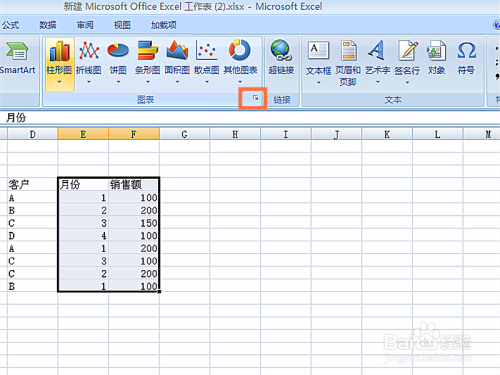Expand the pie chart dropdown arrow
The height and width of the screenshot is (375, 500).
(118, 82)
